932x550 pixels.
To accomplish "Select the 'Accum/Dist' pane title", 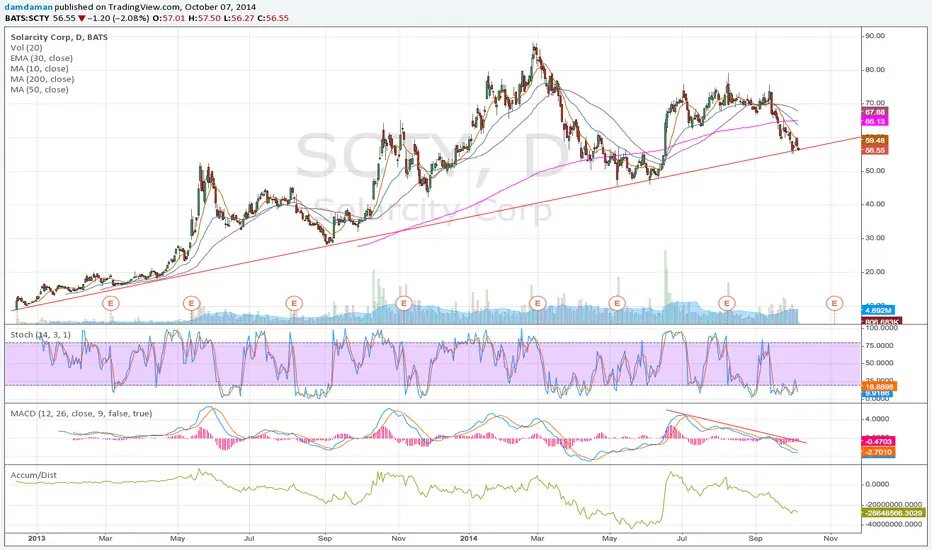I will click(x=33, y=475).
